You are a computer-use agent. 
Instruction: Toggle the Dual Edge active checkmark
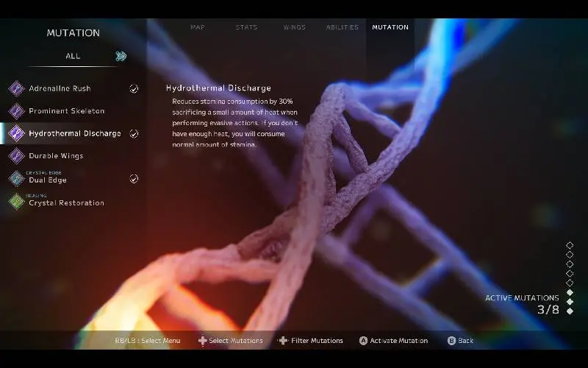pyautogui.click(x=134, y=179)
